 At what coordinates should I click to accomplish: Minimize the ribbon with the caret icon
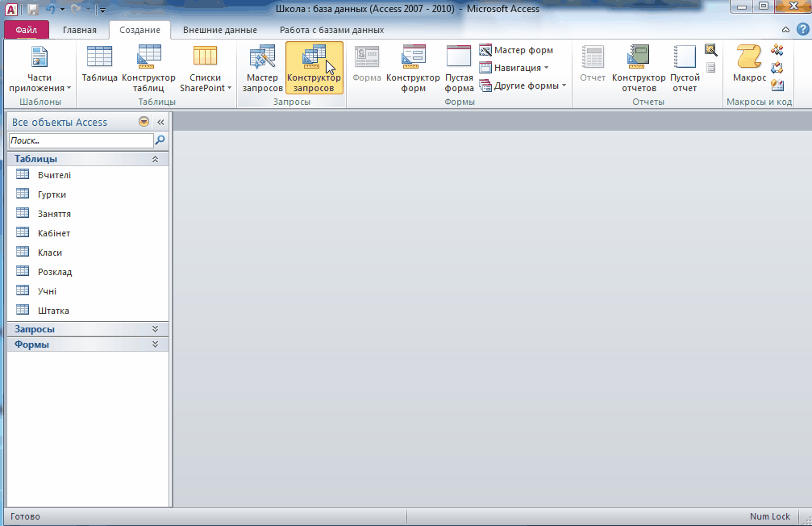click(785, 30)
